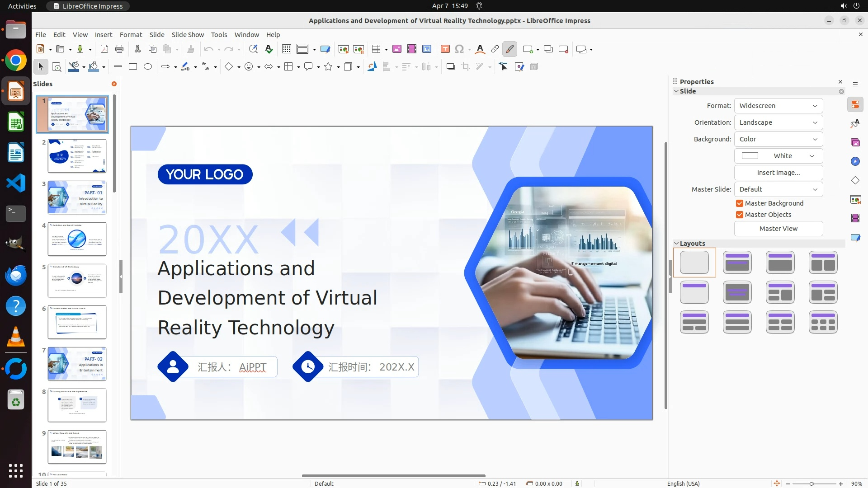Click the Crop Image tool icon
Viewport: 868px width, 488px height.
tap(466, 67)
